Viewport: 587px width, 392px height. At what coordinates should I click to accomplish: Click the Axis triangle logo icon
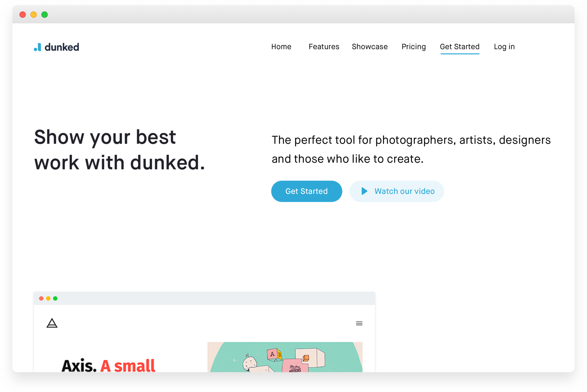52,323
